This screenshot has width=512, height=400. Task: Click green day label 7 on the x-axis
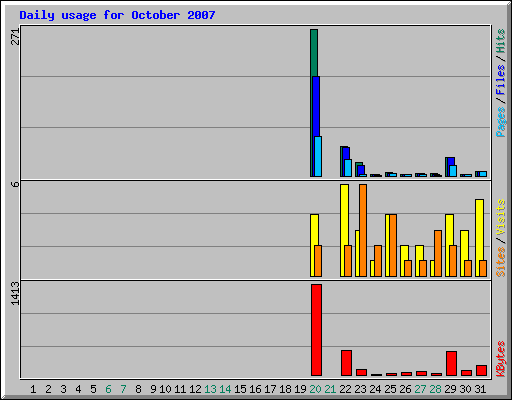coord(123,389)
